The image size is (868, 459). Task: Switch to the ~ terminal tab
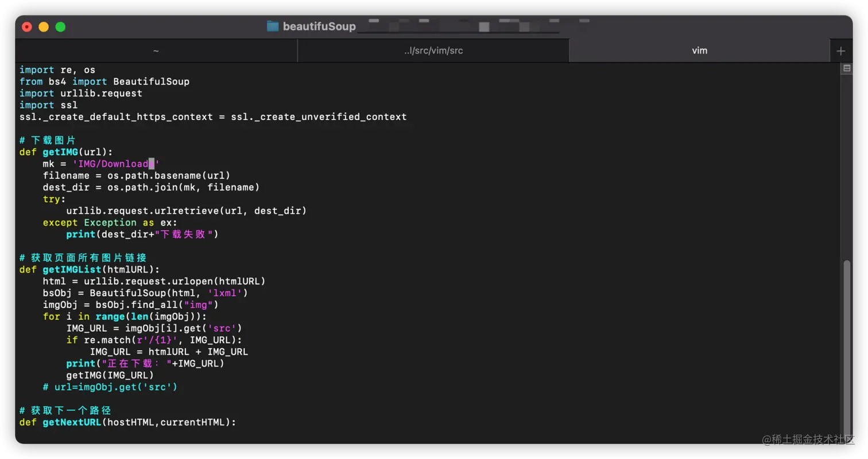tap(156, 50)
